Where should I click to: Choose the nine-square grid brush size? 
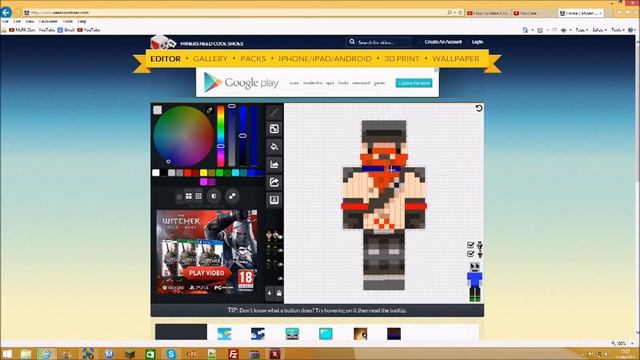pos(198,196)
